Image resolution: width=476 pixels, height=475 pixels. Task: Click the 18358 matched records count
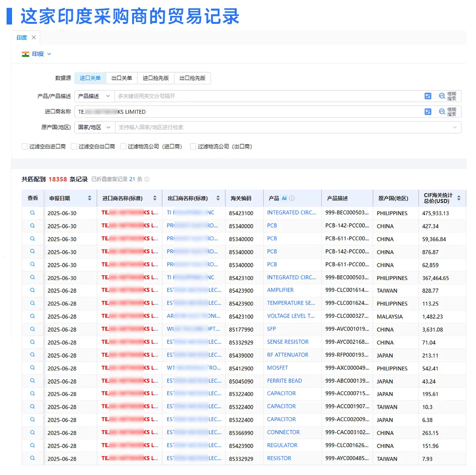click(58, 179)
